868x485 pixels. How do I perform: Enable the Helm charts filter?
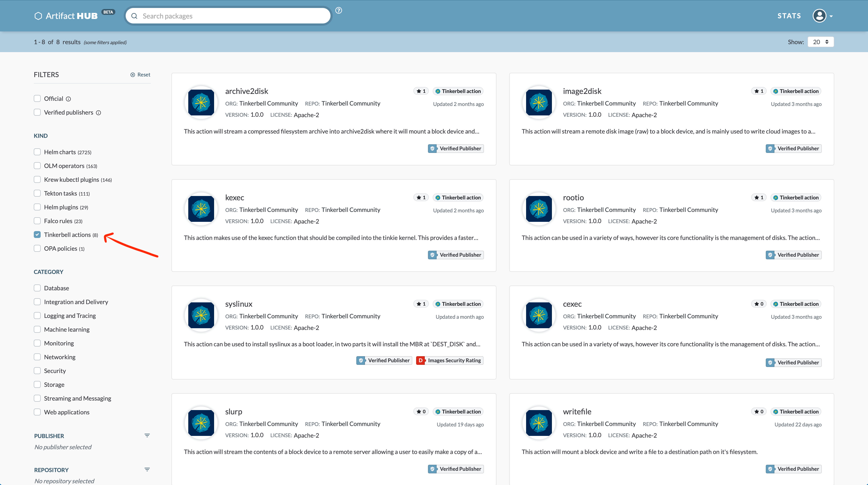tap(37, 152)
